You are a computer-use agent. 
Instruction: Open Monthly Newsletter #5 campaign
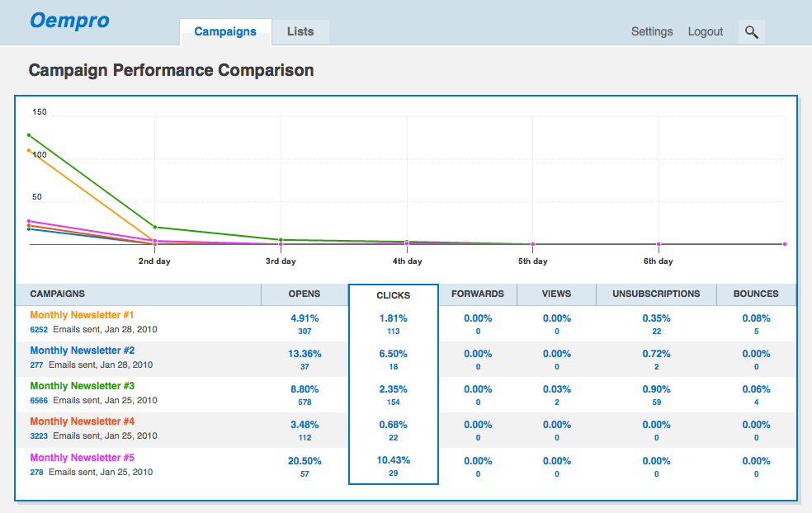coord(82,458)
